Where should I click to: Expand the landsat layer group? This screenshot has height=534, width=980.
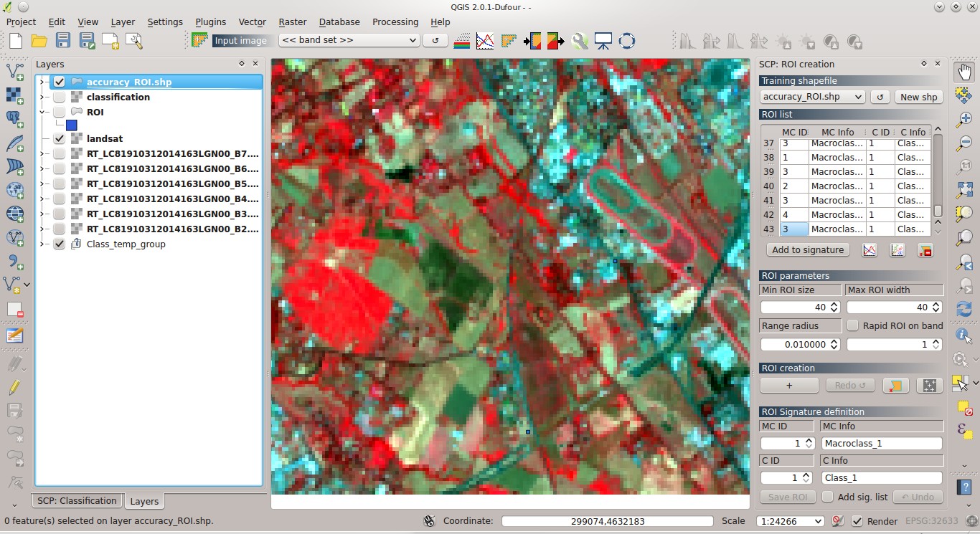(42, 138)
